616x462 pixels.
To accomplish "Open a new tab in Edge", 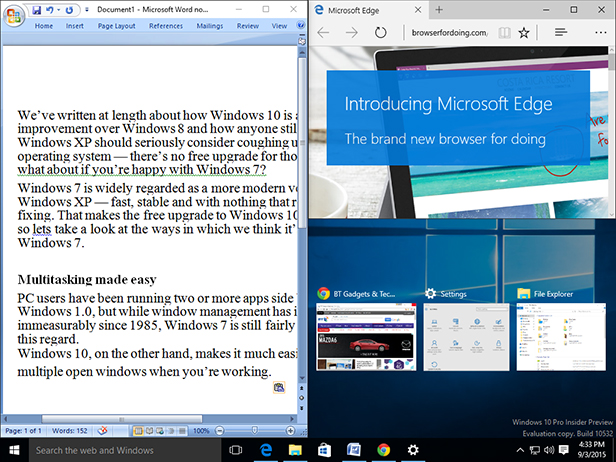I will [x=439, y=10].
